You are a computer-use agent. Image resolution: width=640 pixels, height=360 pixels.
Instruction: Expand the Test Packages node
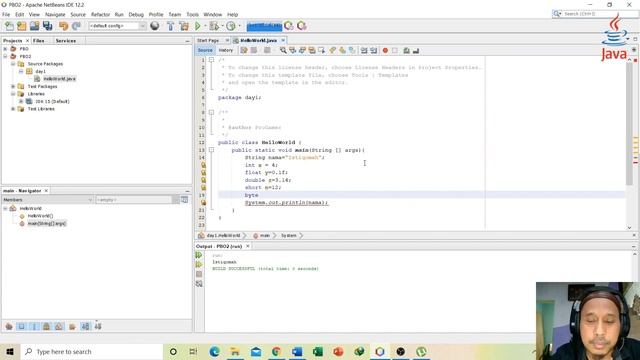click(13, 87)
